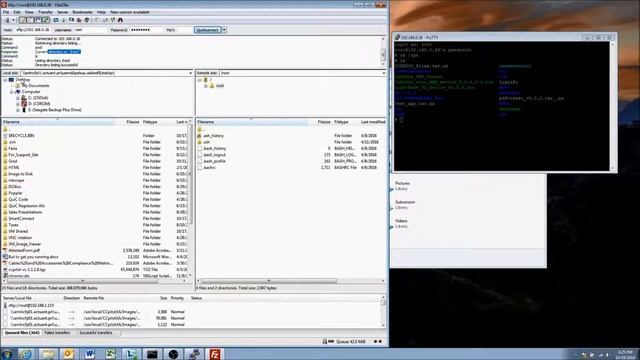Reconnect to last server icon
Viewport: 640px width, 360px height.
(87, 20)
